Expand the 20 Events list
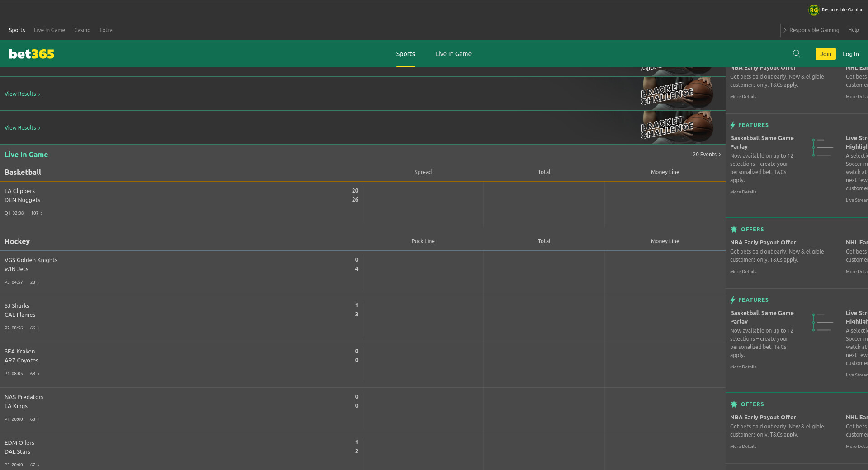 (x=707, y=155)
